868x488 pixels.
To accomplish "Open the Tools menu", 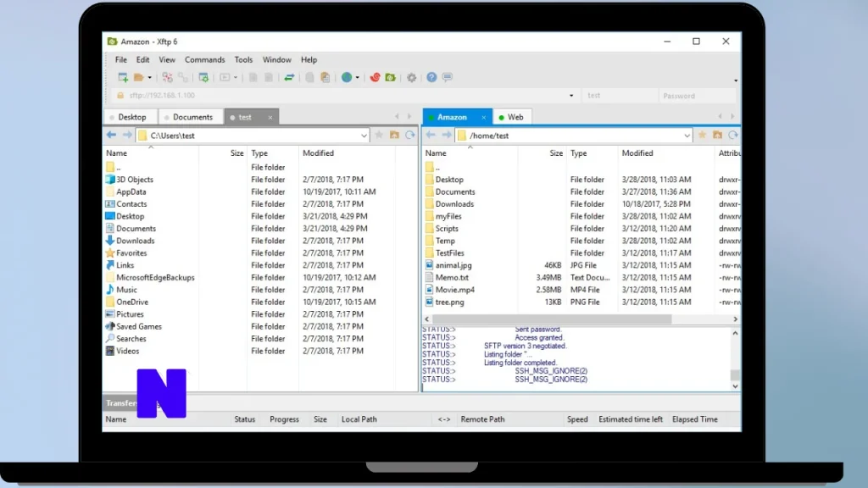I will click(x=243, y=60).
